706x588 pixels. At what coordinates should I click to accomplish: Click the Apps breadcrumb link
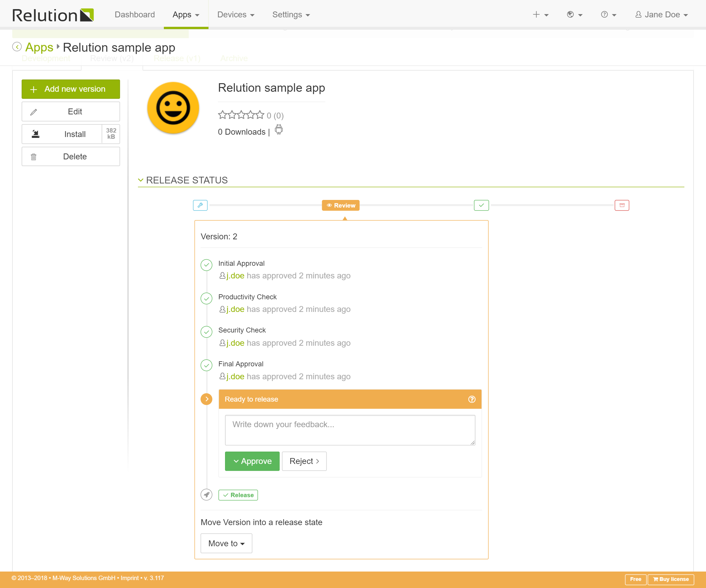coord(39,47)
